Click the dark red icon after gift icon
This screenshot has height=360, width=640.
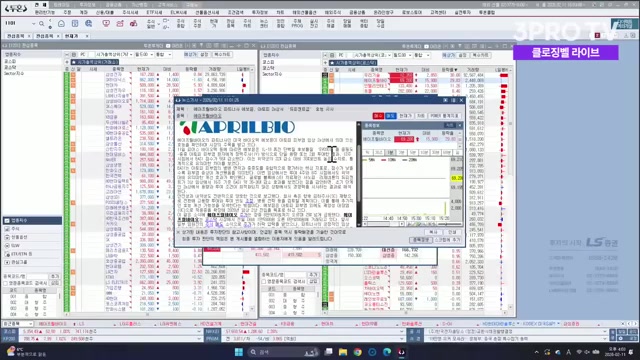point(133,24)
